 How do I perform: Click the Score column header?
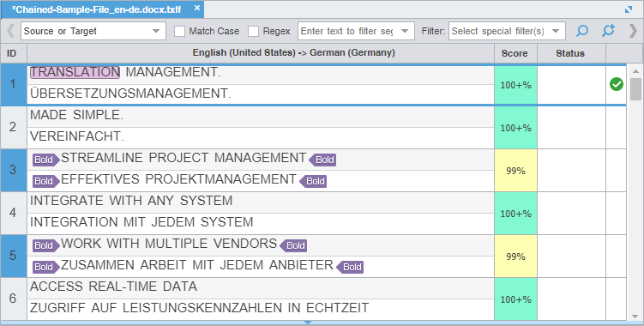click(515, 53)
